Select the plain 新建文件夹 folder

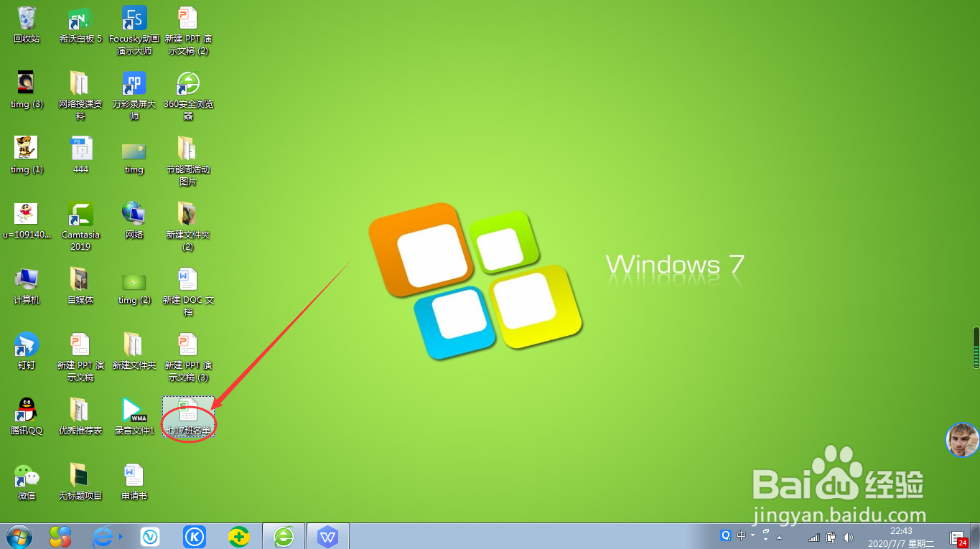coord(134,351)
